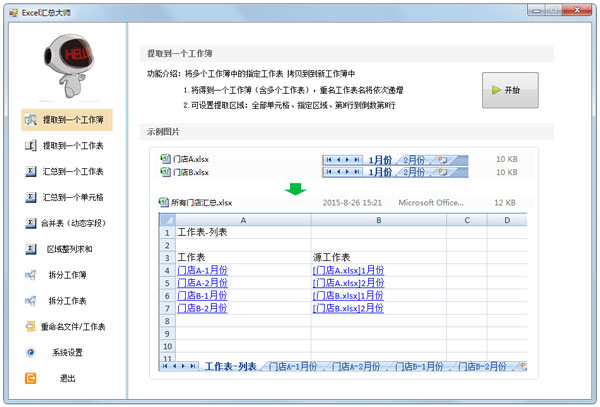Follow the [门店A.xlsx]2月份 source link
Screen dimensions: 600x407
tap(348, 283)
